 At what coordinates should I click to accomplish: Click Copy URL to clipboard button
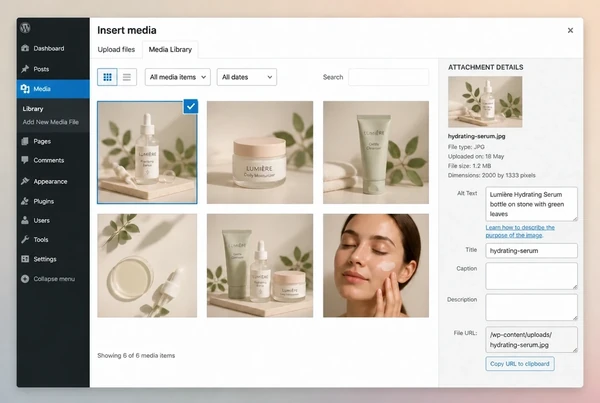(x=520, y=364)
